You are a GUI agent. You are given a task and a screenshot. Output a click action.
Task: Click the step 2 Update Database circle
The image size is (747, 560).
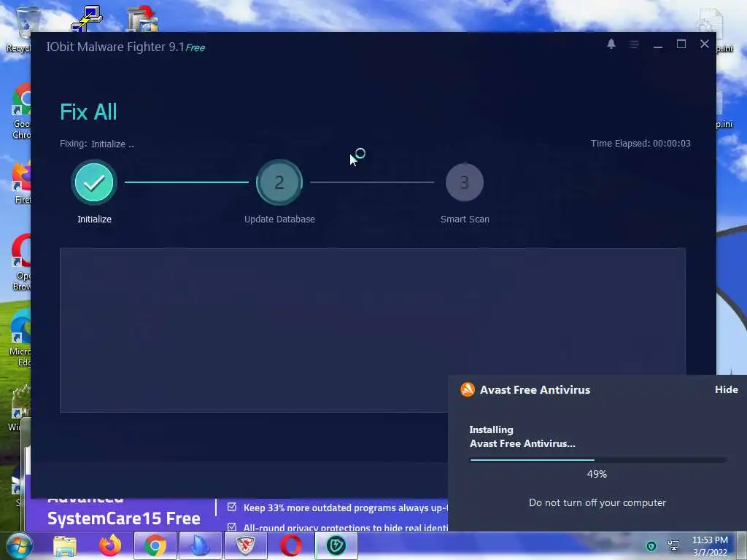click(279, 182)
